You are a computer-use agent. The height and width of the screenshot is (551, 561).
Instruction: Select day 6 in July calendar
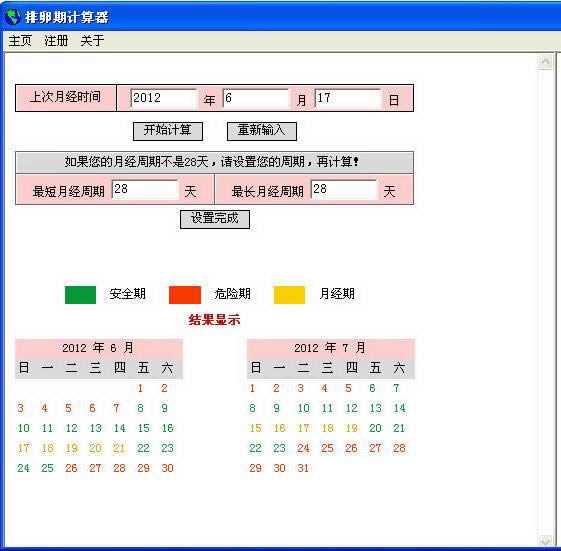pyautogui.click(x=372, y=388)
